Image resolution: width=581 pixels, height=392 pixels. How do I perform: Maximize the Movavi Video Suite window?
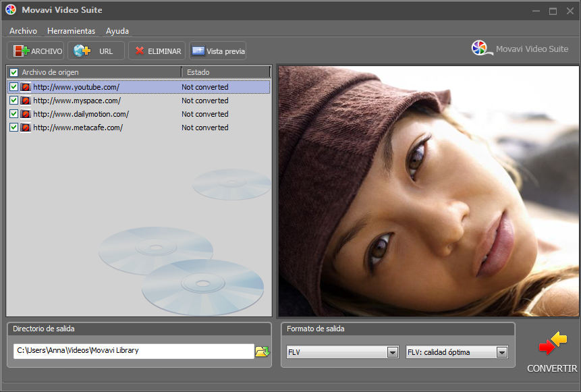point(553,11)
